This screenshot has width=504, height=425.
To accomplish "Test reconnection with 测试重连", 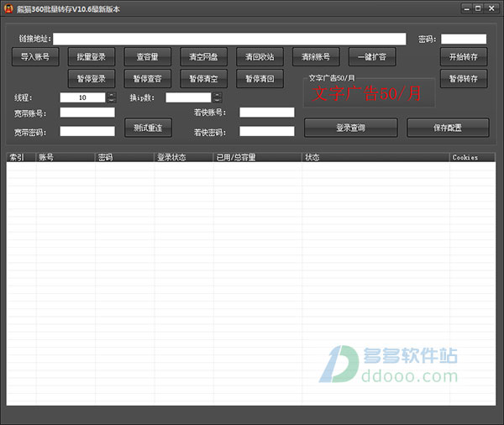I will tap(148, 128).
